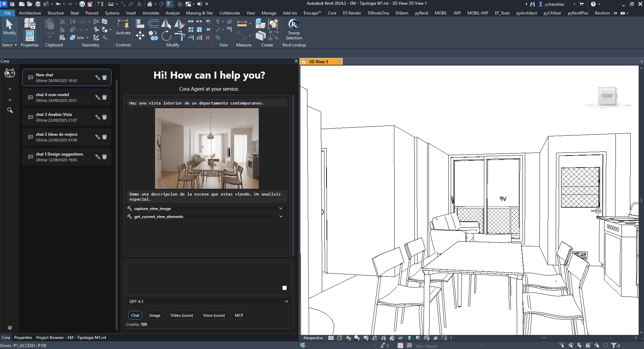Open the Architecture ribbon tab
Viewport: 644px width, 349px height.
30,13
